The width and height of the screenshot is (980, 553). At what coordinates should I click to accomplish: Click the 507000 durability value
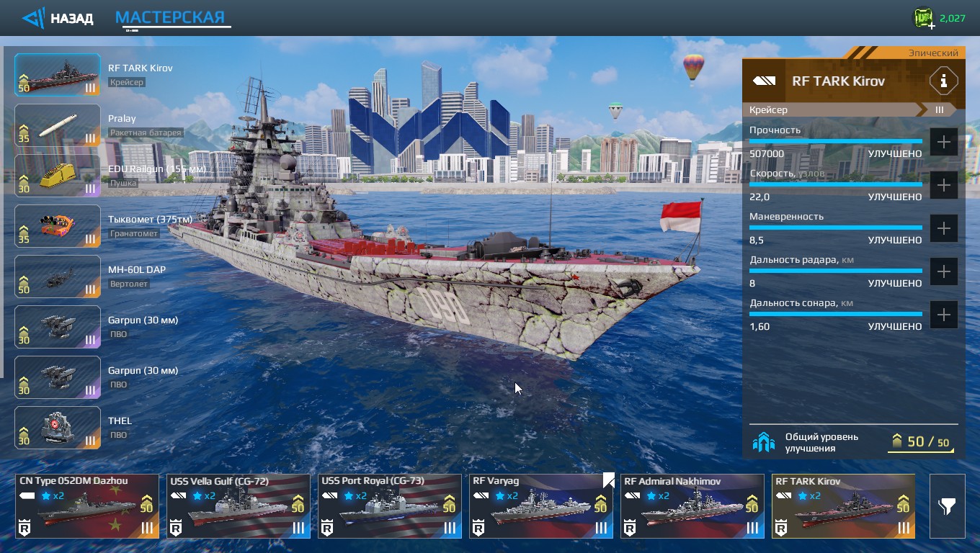[767, 153]
